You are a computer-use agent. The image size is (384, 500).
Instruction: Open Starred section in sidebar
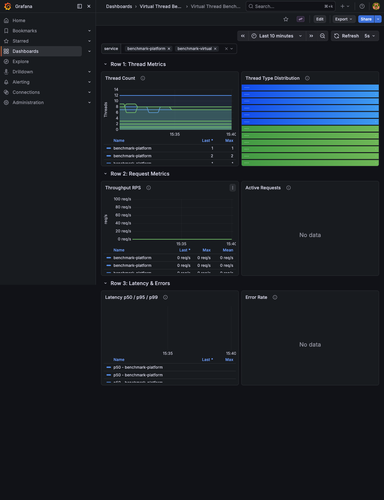20,41
